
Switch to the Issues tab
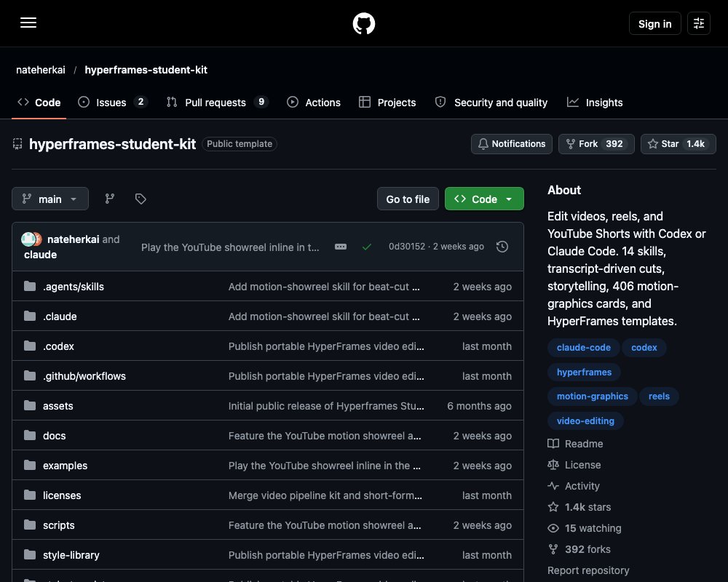(x=112, y=102)
